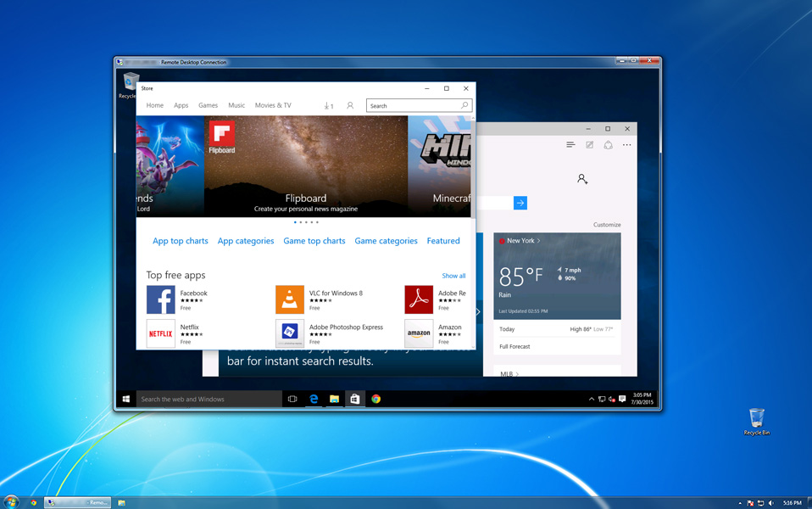
Task: Show hidden icons in the Windows 7 tray
Action: pyautogui.click(x=739, y=503)
